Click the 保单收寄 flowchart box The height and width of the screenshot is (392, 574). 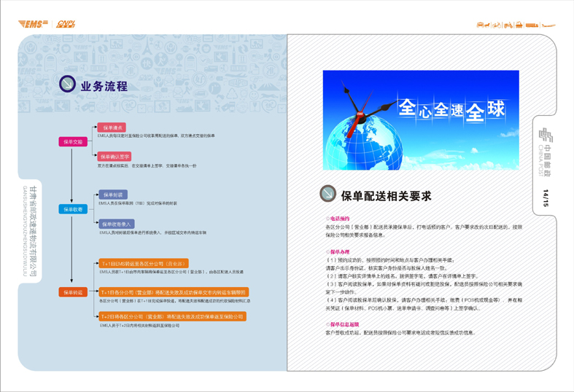[73, 209]
